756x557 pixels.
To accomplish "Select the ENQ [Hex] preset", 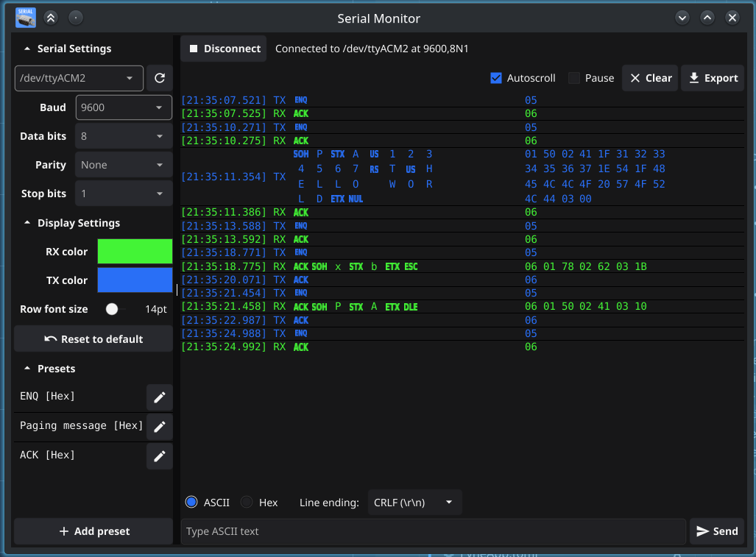I will 80,396.
